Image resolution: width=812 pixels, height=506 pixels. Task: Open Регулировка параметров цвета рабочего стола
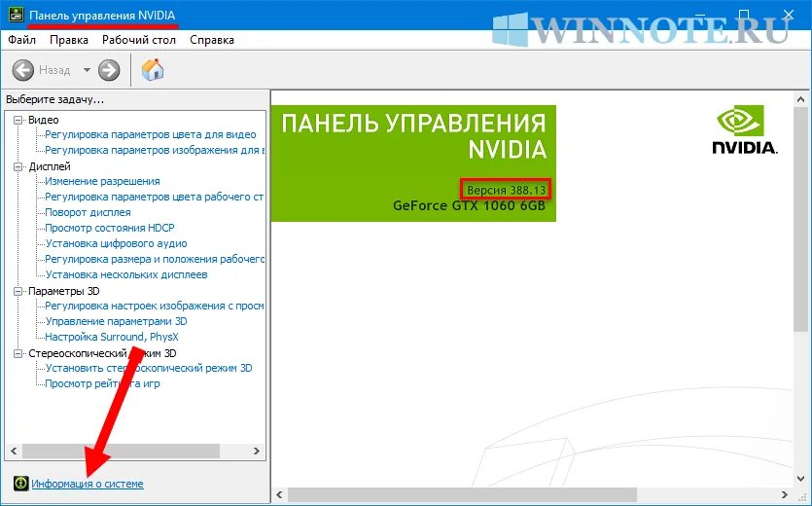tap(155, 197)
